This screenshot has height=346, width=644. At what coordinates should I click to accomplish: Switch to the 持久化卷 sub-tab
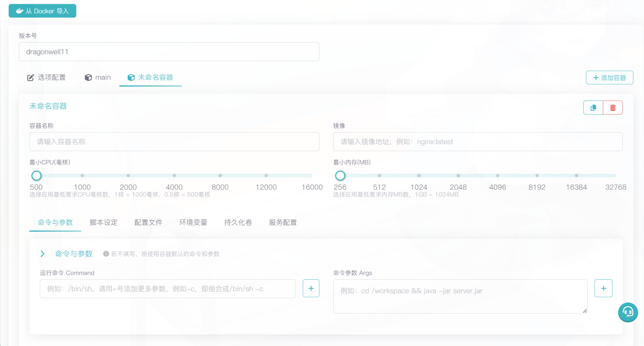tap(238, 222)
